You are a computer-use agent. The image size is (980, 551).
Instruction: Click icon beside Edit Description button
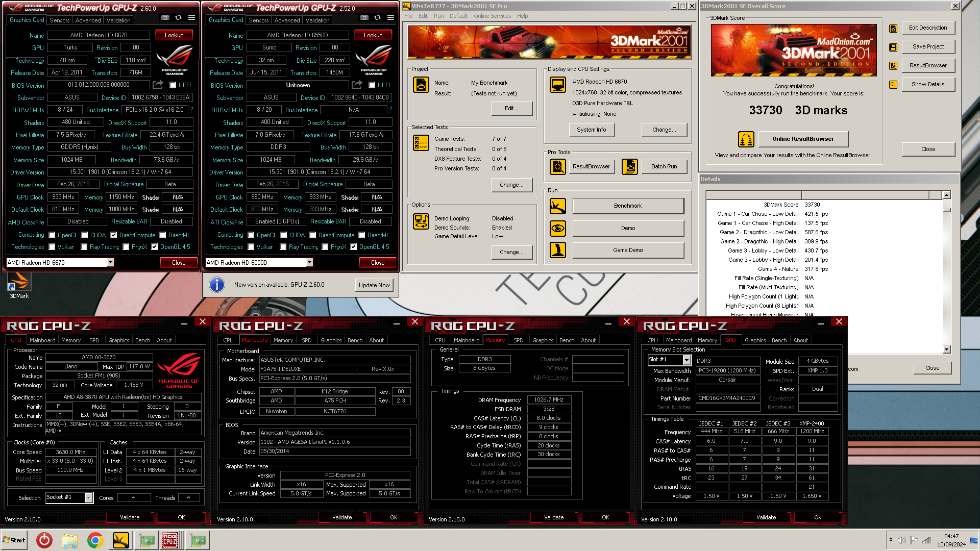(x=893, y=29)
